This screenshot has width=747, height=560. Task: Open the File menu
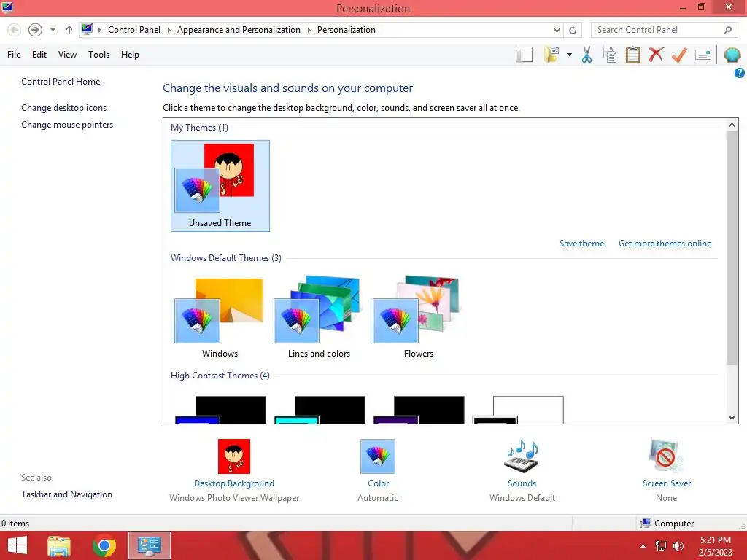tap(14, 55)
